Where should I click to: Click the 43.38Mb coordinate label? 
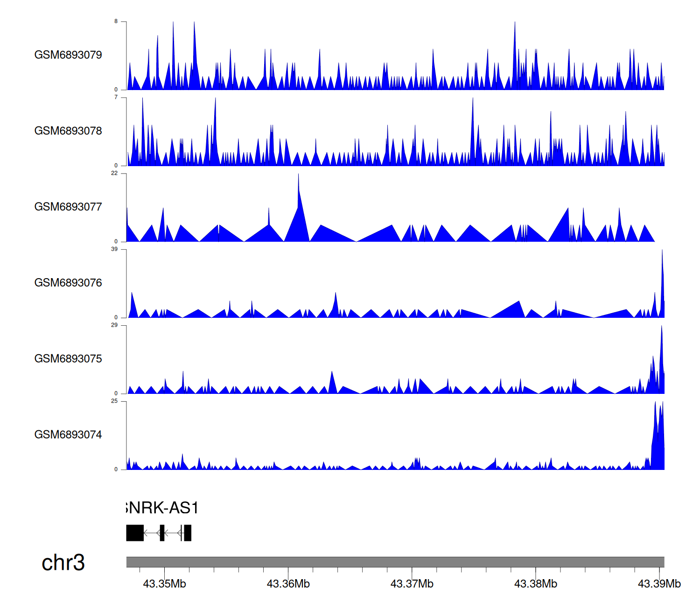pos(535,584)
